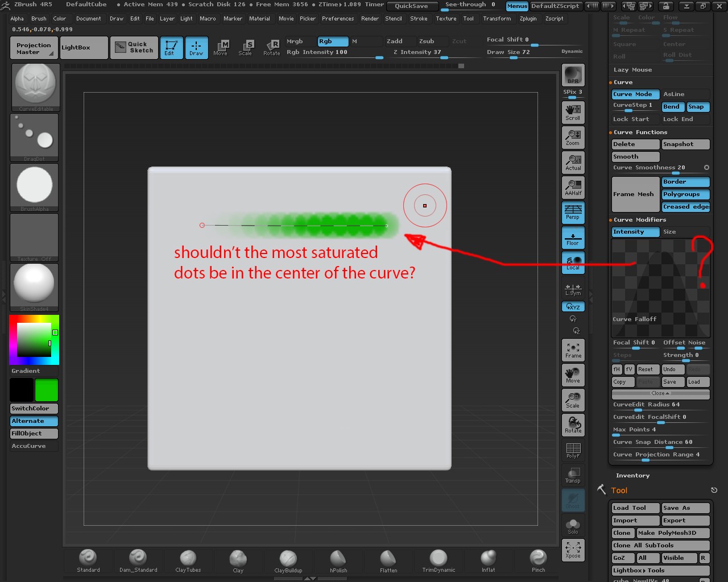Enable Solo mode
The height and width of the screenshot is (582, 728).
573,526
